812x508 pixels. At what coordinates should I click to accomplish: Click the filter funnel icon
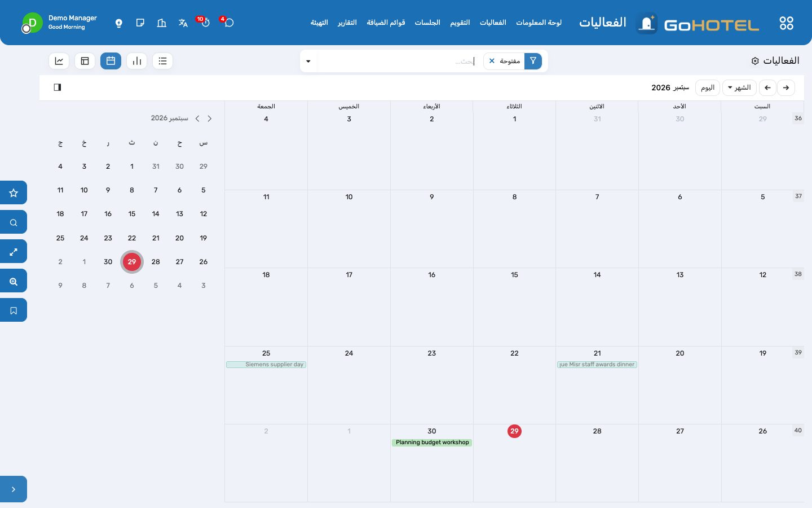[533, 61]
